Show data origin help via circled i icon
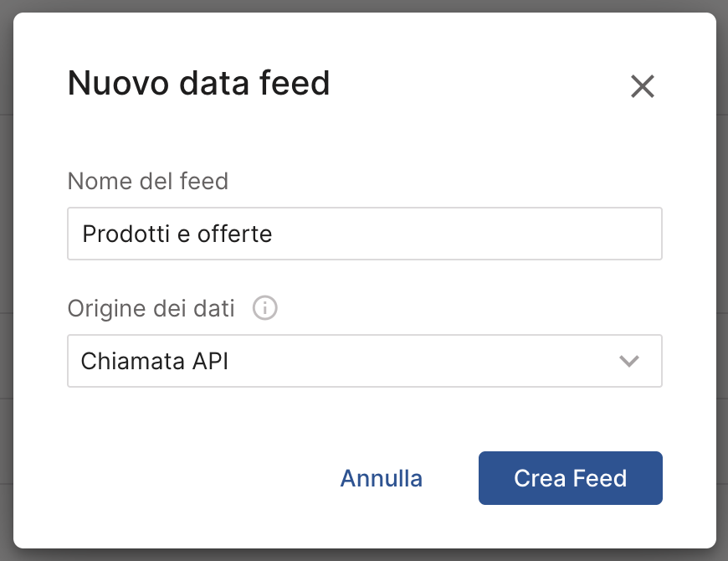Viewport: 728px width, 561px height. coord(264,308)
